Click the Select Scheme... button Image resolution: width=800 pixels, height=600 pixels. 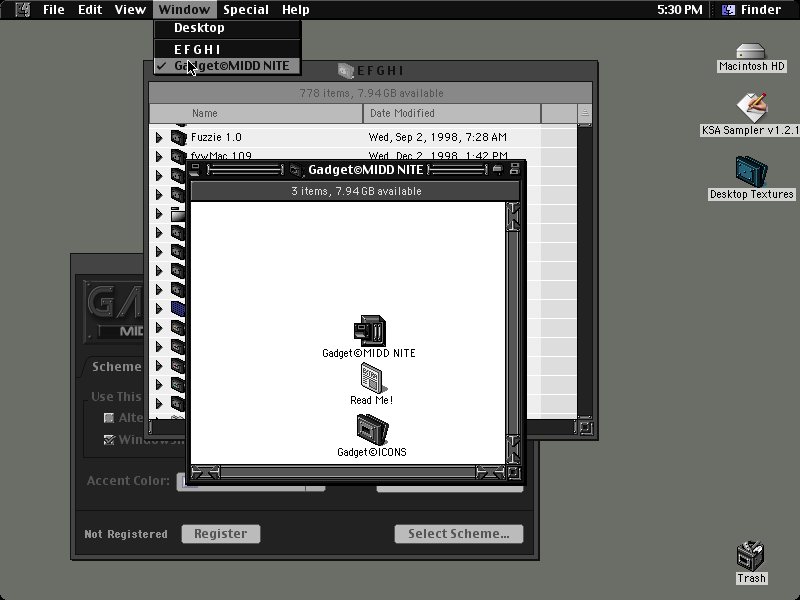point(459,534)
